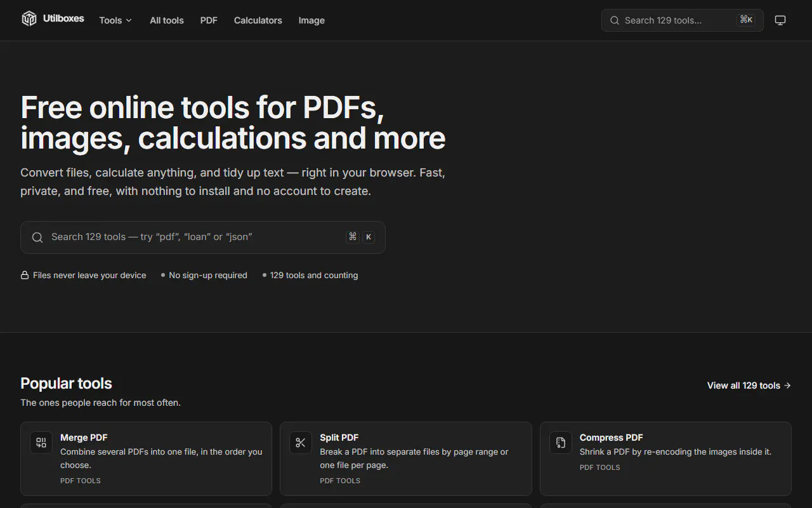Open the Calculators nav item
This screenshot has width=812, height=508.
[258, 20]
